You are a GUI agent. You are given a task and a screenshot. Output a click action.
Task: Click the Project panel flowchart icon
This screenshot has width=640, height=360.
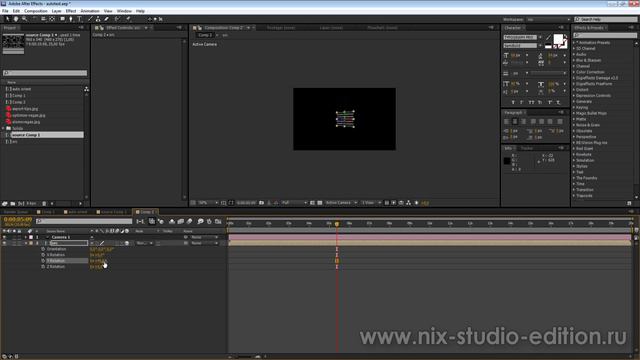(x=86, y=89)
